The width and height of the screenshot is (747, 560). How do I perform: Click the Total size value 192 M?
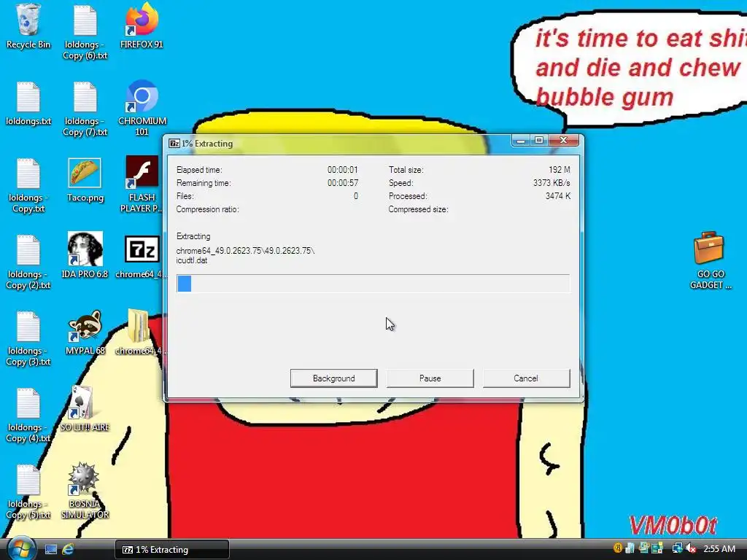coord(559,169)
